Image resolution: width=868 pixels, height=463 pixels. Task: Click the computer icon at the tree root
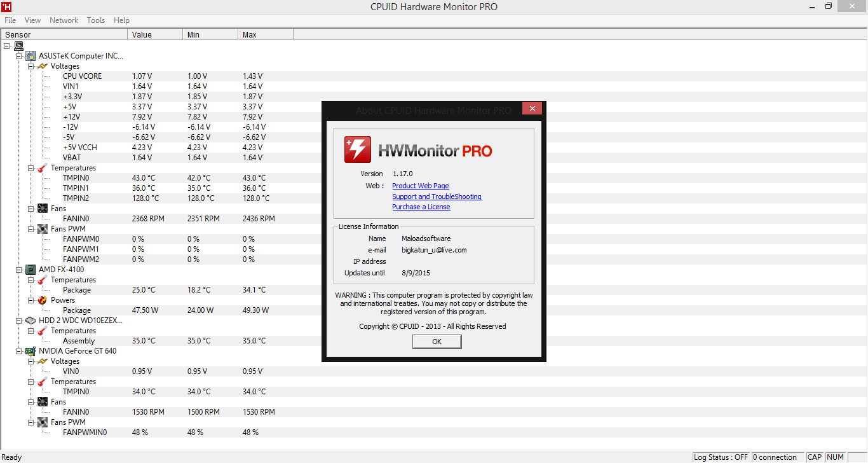(x=18, y=46)
